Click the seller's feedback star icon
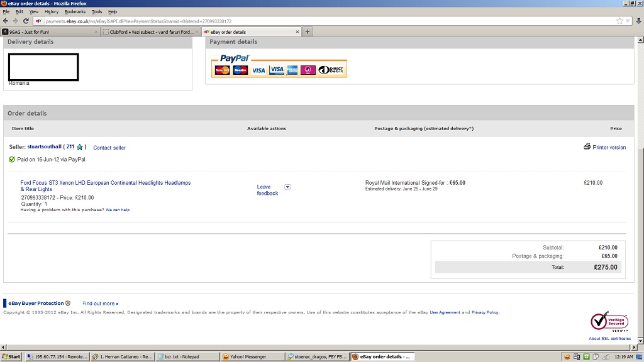This screenshot has width=644, height=362. pos(79,147)
